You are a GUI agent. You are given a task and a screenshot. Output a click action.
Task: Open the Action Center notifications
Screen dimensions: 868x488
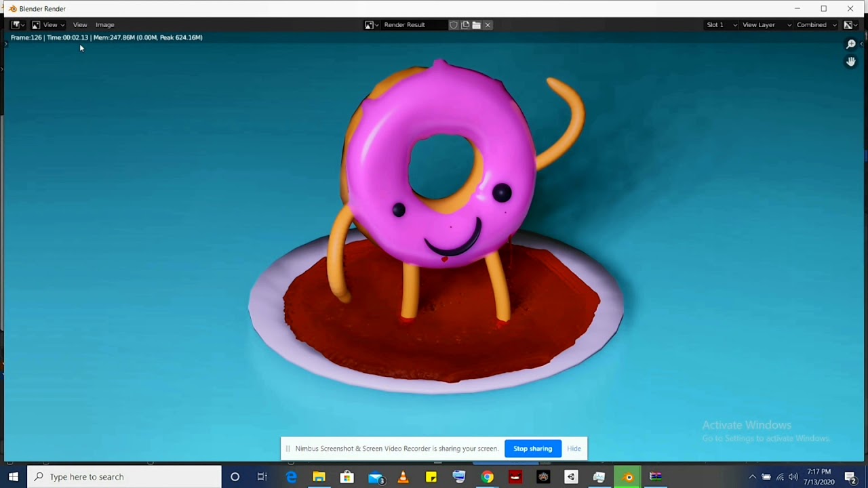[x=850, y=476]
